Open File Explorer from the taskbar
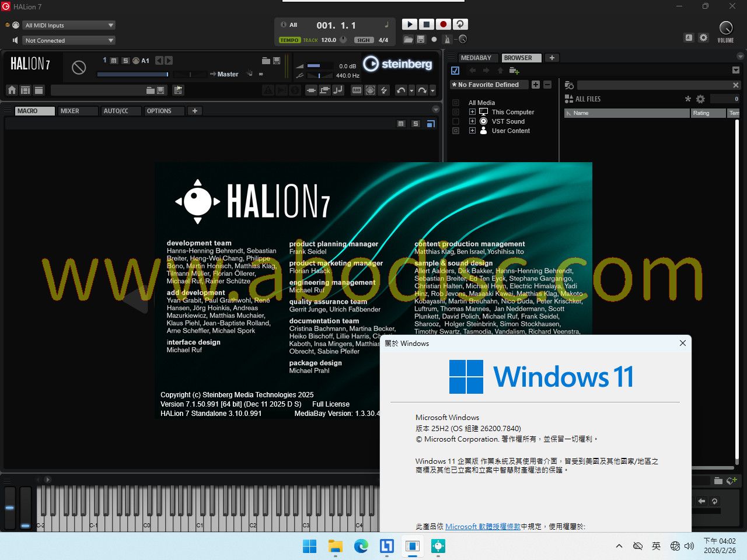The image size is (747, 560). (336, 546)
